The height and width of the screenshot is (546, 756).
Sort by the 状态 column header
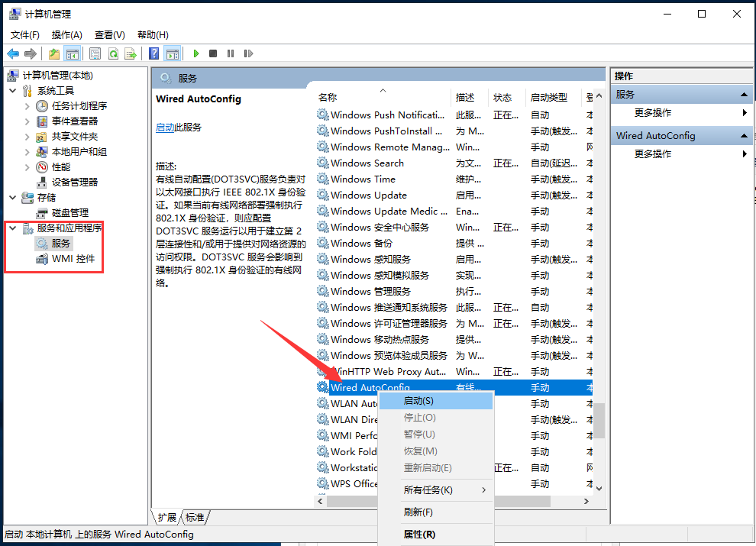[507, 98]
